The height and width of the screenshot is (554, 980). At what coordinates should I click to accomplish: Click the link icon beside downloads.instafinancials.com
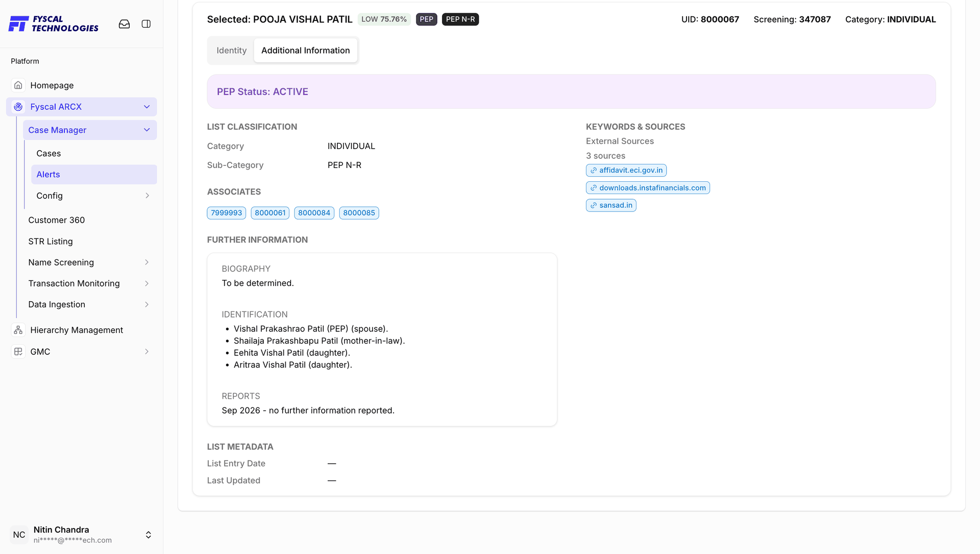coord(594,188)
